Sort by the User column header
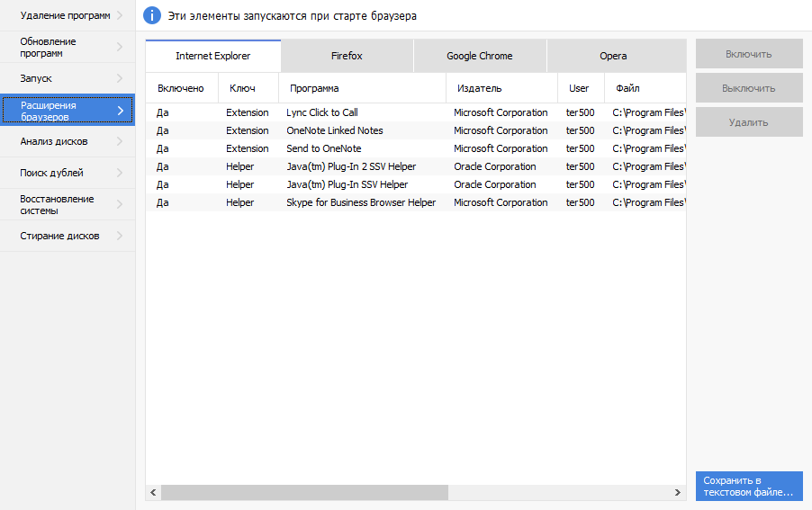The image size is (812, 510). coord(581,88)
